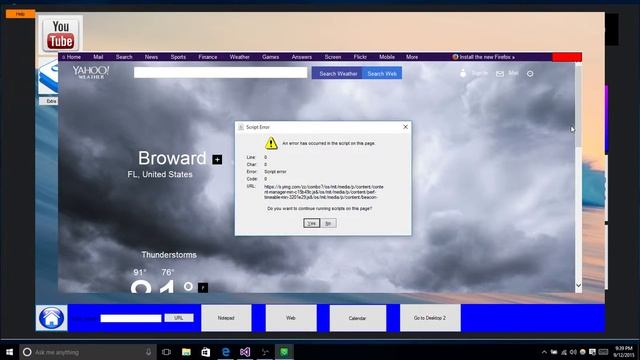Click the URL button in the blue bar

click(x=179, y=318)
